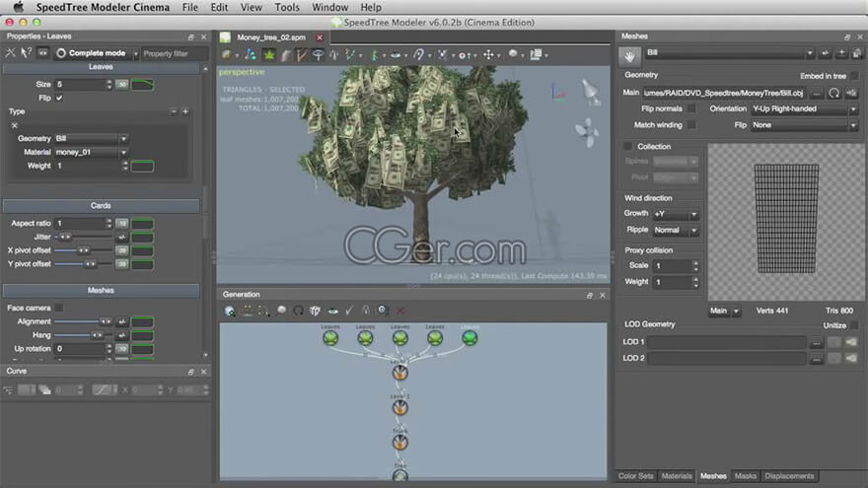The image size is (868, 488).
Task: Click browse button next to Main mesh path
Action: [x=816, y=94]
